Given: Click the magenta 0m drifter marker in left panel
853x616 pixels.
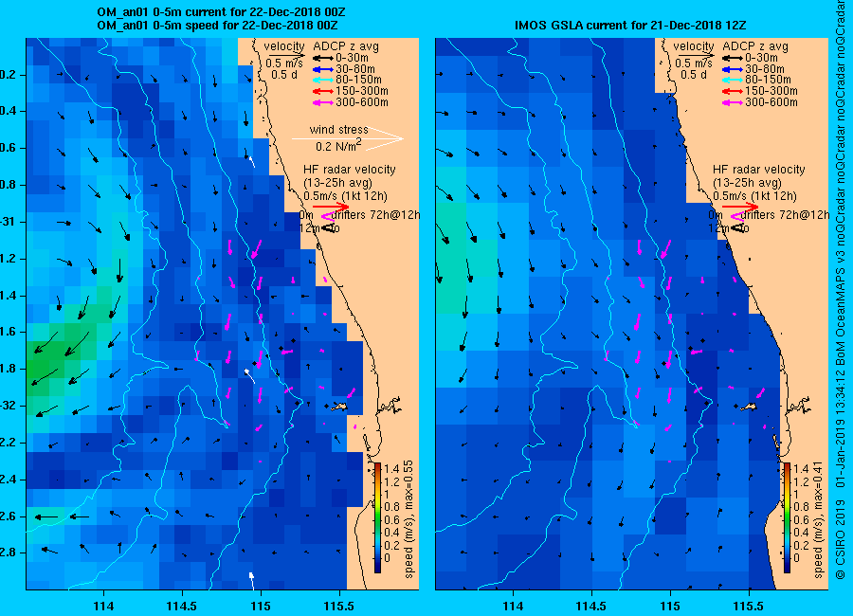Looking at the screenshot, I should click(x=326, y=217).
